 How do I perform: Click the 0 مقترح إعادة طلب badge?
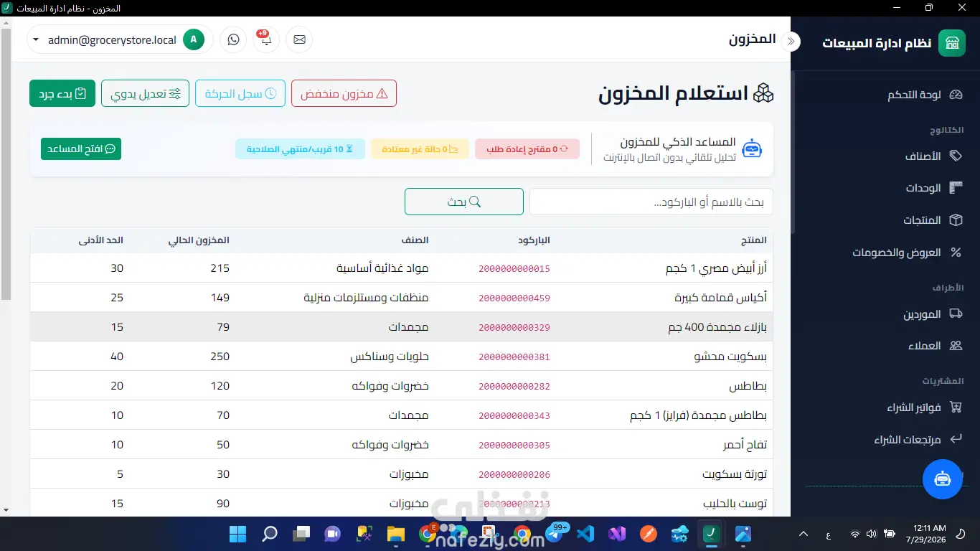(x=527, y=149)
